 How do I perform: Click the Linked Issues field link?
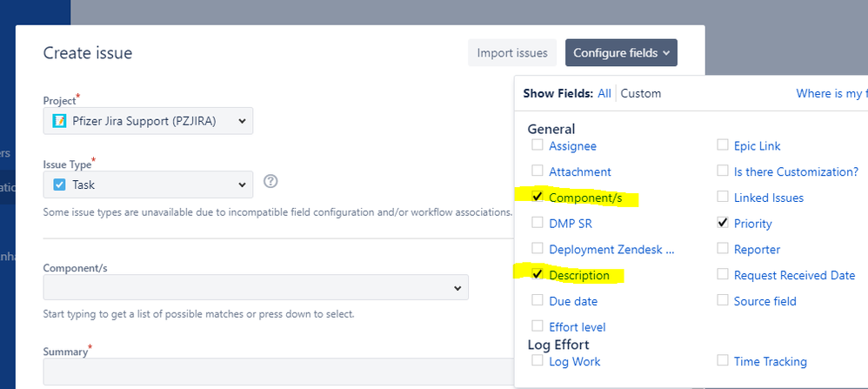click(x=768, y=198)
